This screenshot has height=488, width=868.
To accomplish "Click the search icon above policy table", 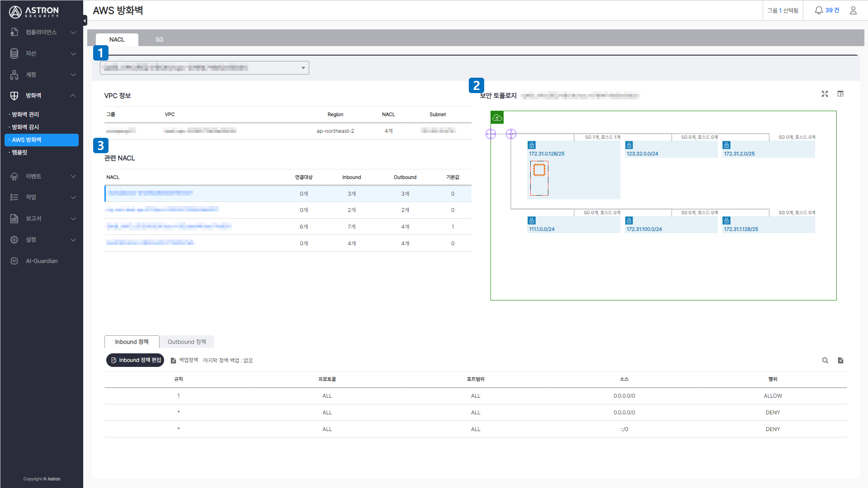I will [x=825, y=361].
